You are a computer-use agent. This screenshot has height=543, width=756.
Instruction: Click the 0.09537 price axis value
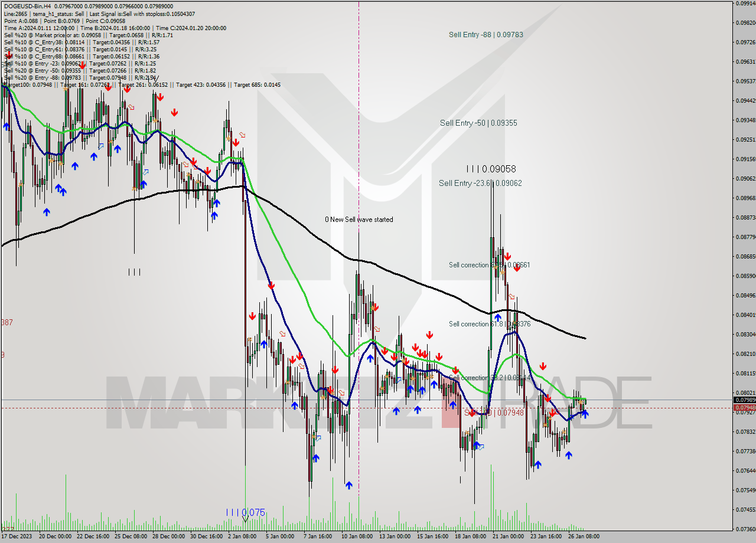click(745, 81)
